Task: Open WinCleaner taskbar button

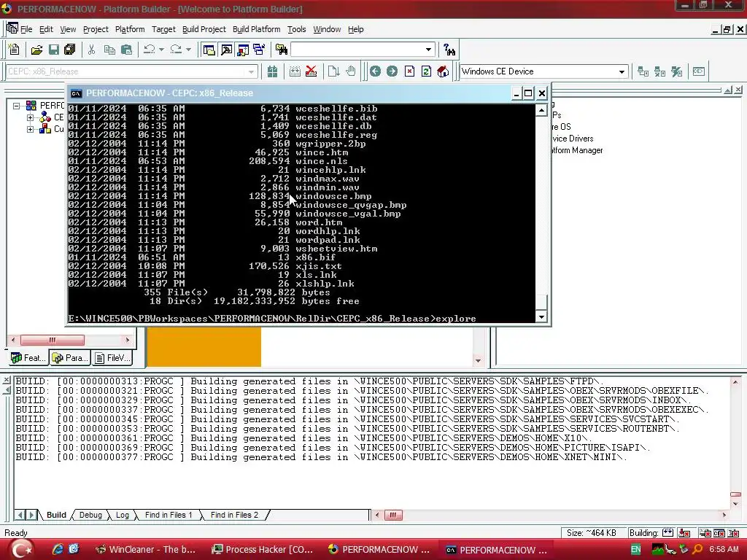Action: [146, 550]
